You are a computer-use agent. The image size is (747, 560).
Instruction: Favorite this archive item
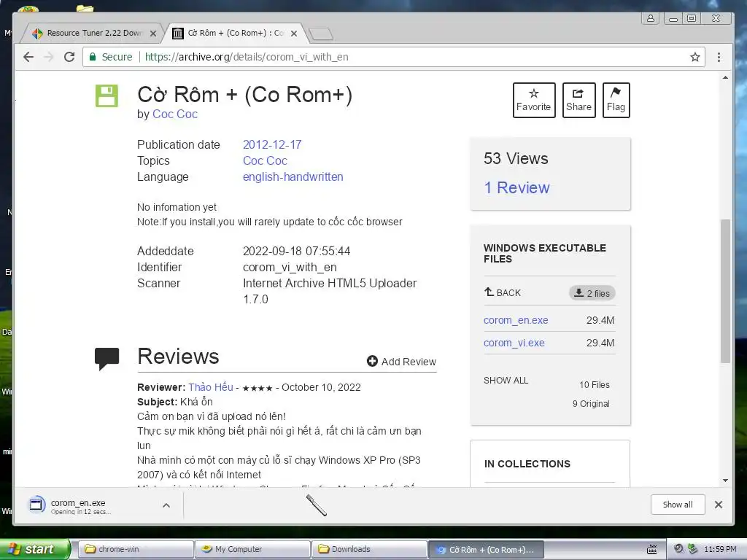(534, 100)
